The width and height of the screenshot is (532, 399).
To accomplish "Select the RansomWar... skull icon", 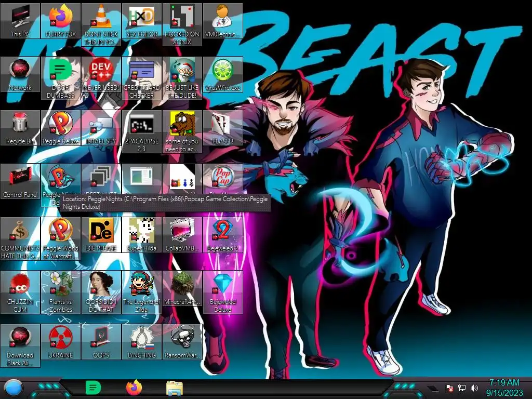I will (182, 342).
